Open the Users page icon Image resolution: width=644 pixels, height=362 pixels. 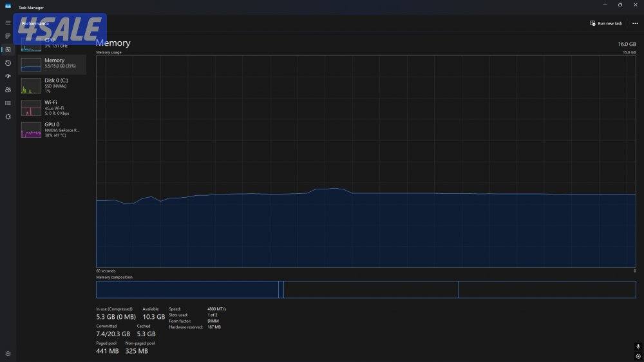pyautogui.click(x=8, y=90)
